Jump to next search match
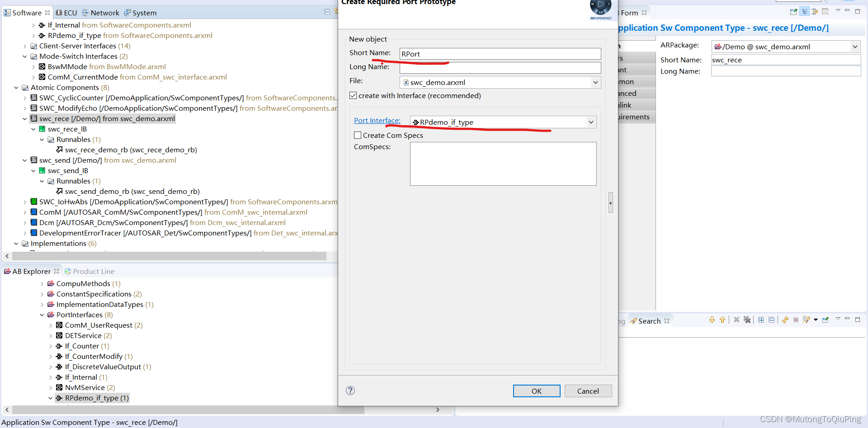Image resolution: width=868 pixels, height=428 pixels. pyautogui.click(x=712, y=320)
